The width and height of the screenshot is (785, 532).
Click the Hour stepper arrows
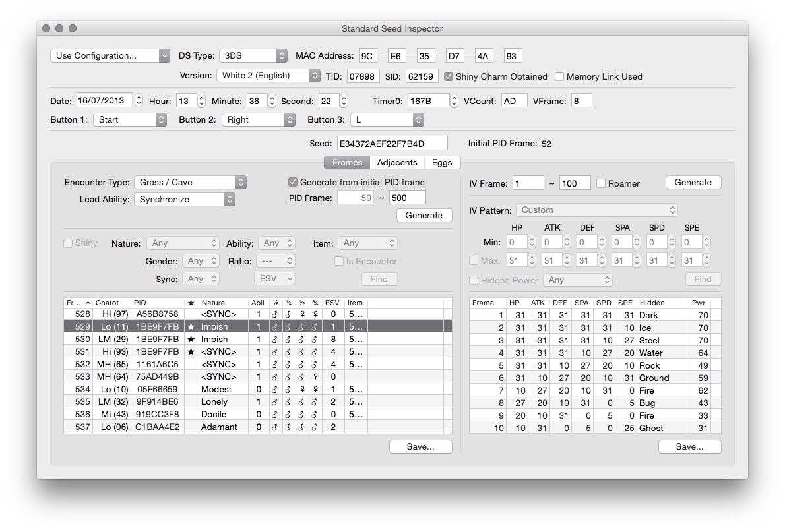[201, 101]
